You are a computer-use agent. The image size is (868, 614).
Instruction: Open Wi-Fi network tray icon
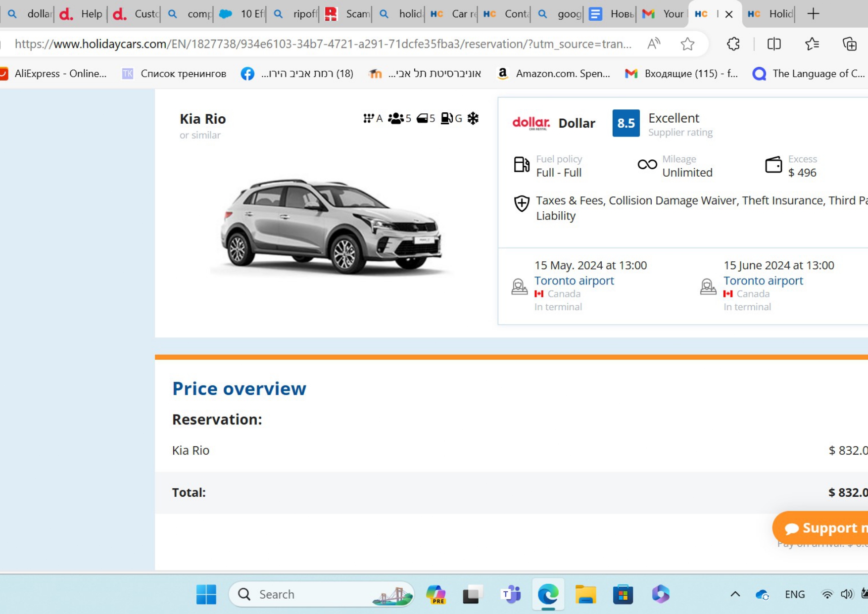827,594
